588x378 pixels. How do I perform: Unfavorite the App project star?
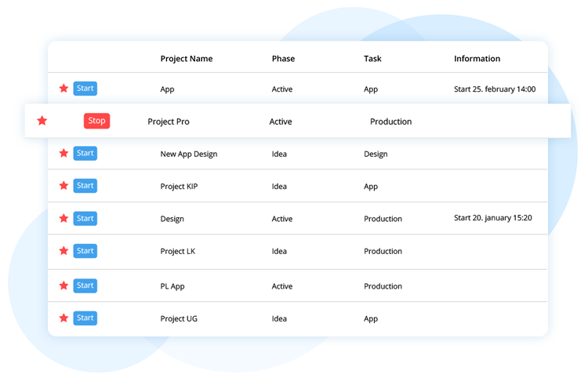click(x=64, y=88)
